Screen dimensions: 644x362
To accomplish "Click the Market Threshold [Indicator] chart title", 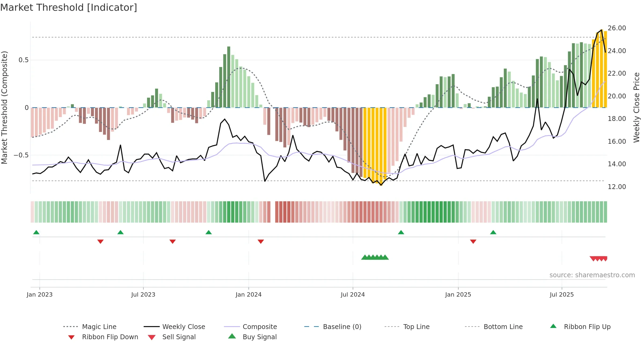I will [69, 8].
